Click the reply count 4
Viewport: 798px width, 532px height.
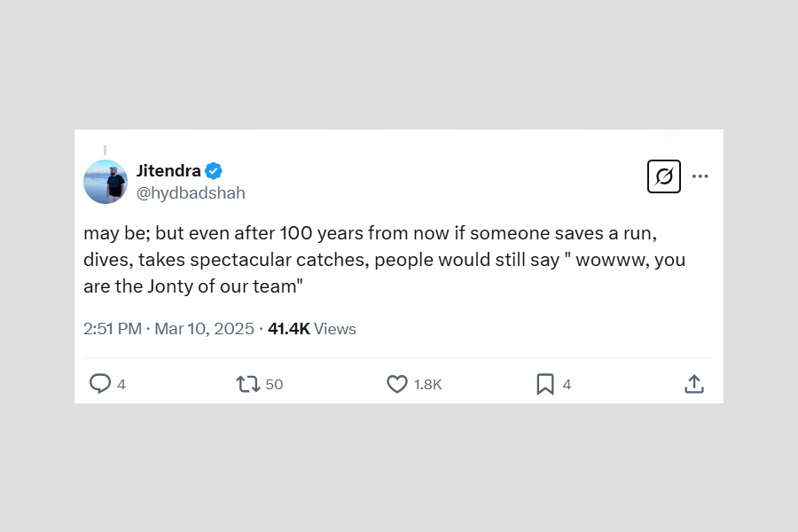pos(121,385)
